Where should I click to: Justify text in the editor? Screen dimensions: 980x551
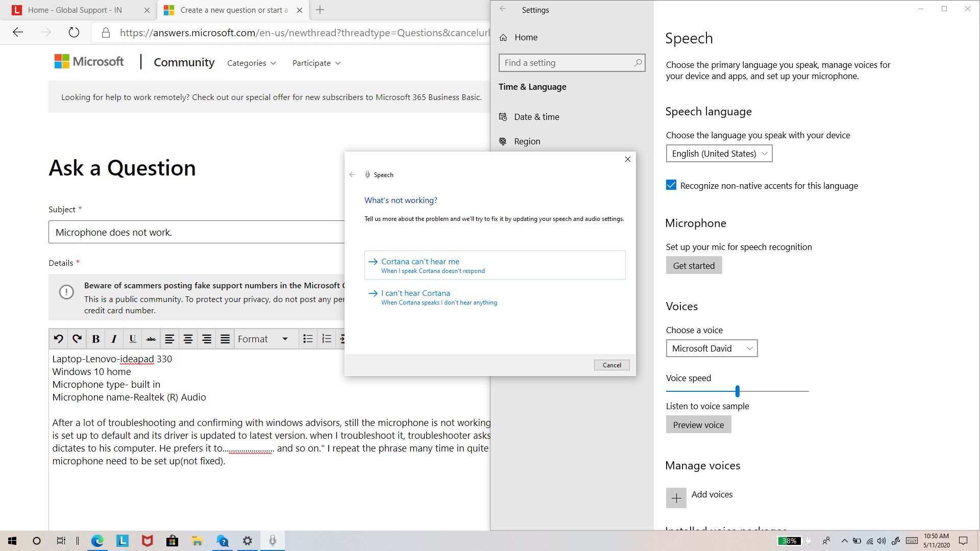225,339
